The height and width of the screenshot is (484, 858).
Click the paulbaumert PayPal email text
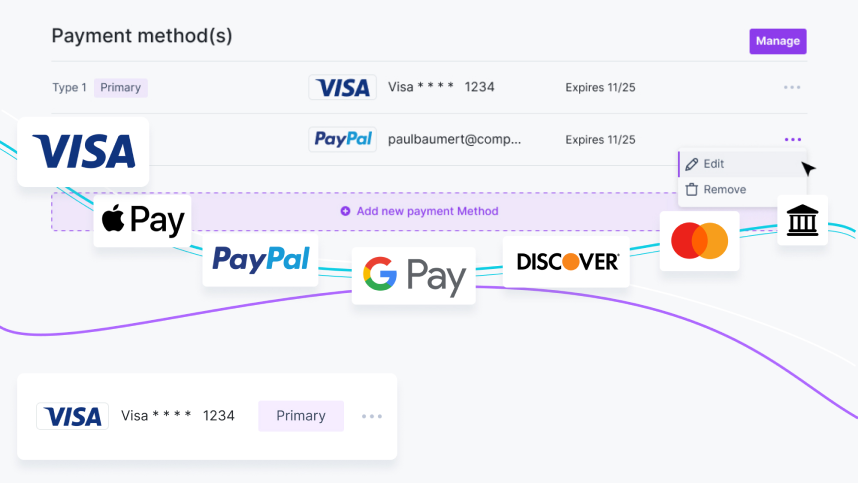click(454, 140)
